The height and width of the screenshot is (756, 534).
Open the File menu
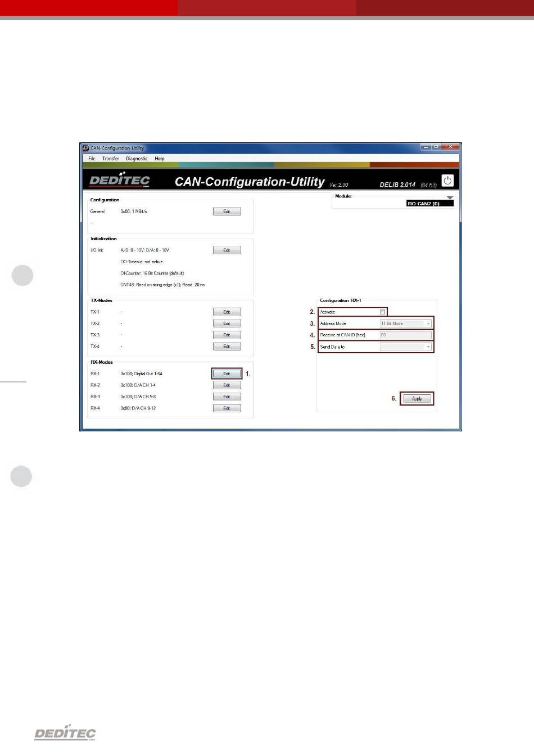(92, 159)
